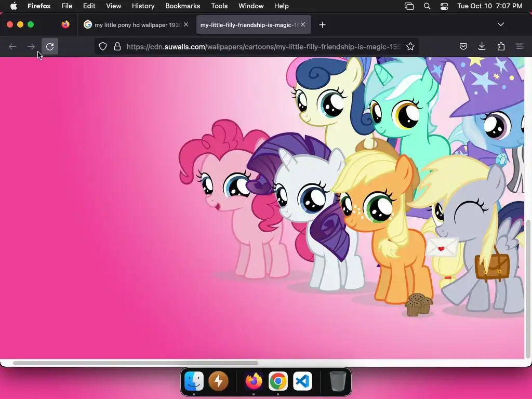
Task: Open Visual Studio Code from the Dock
Action: pos(302,381)
